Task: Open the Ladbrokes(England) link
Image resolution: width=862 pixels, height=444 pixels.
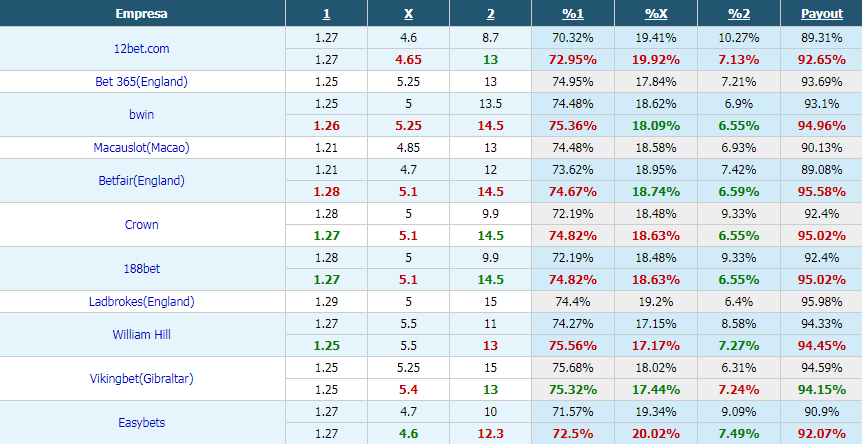Action: [142, 302]
